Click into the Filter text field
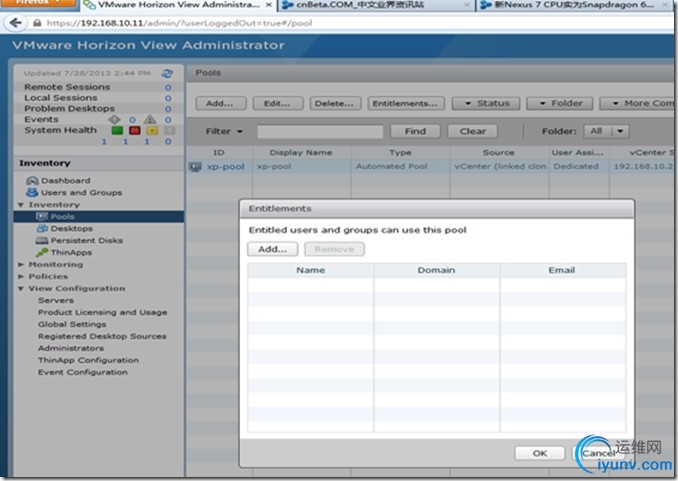This screenshot has height=481, width=678. 320,131
